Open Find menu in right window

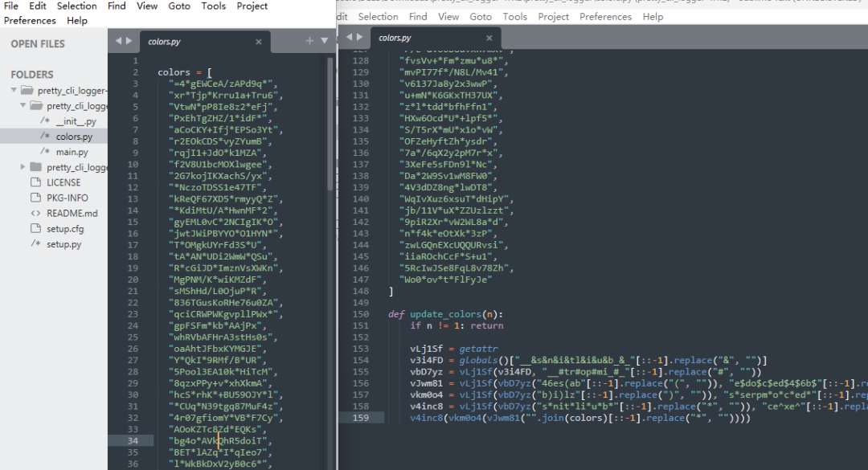point(418,17)
